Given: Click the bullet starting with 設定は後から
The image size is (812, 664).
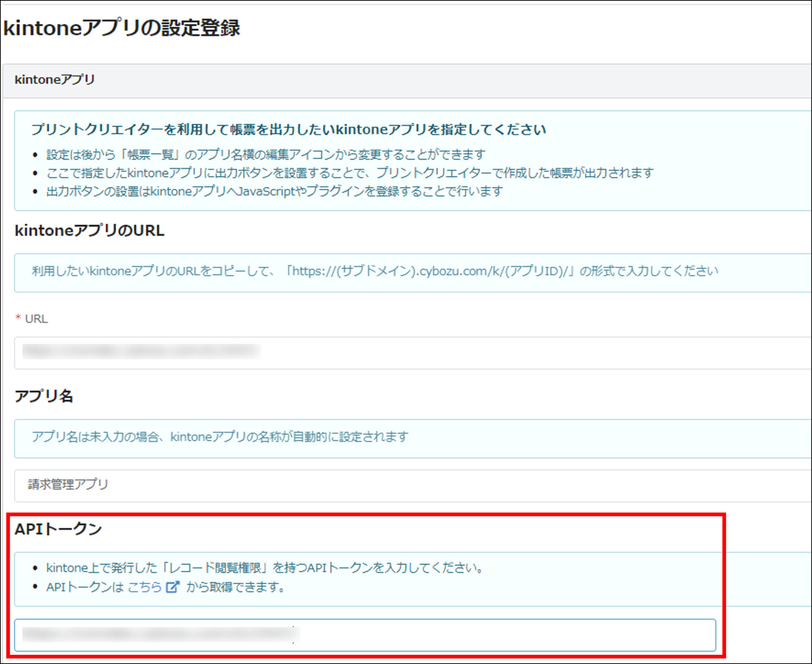Looking at the screenshot, I should pyautogui.click(x=266, y=155).
